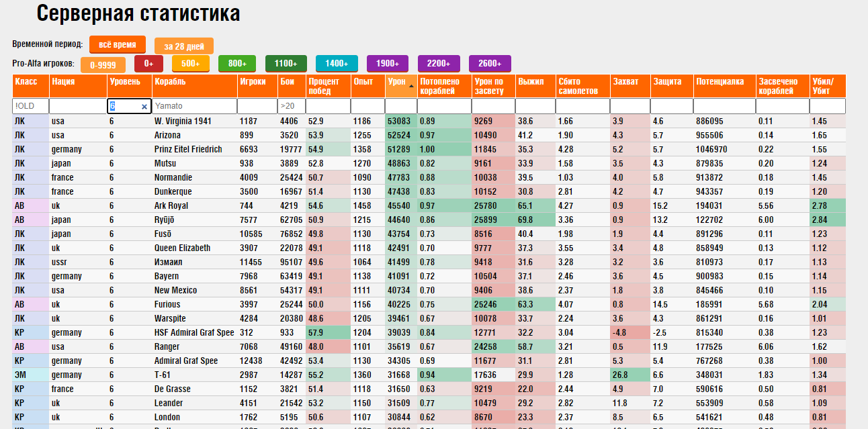The width and height of the screenshot is (868, 429).
Task: Select the HSF Admiral Graf Spee ship name
Action: pos(194,332)
